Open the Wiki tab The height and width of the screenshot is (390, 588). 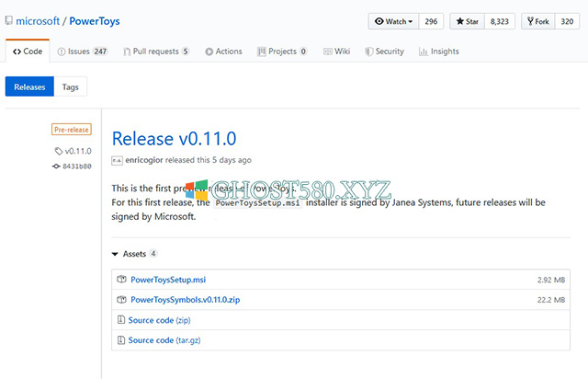pos(337,51)
